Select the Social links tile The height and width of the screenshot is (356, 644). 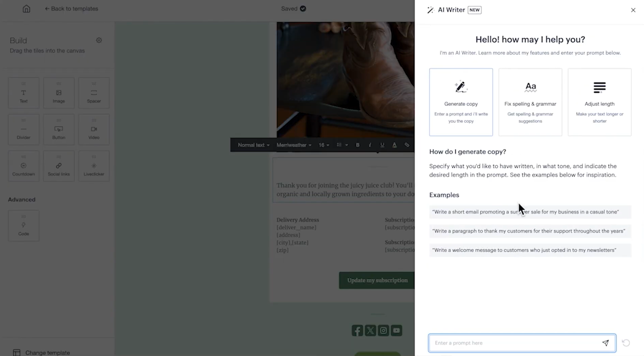coord(59,166)
